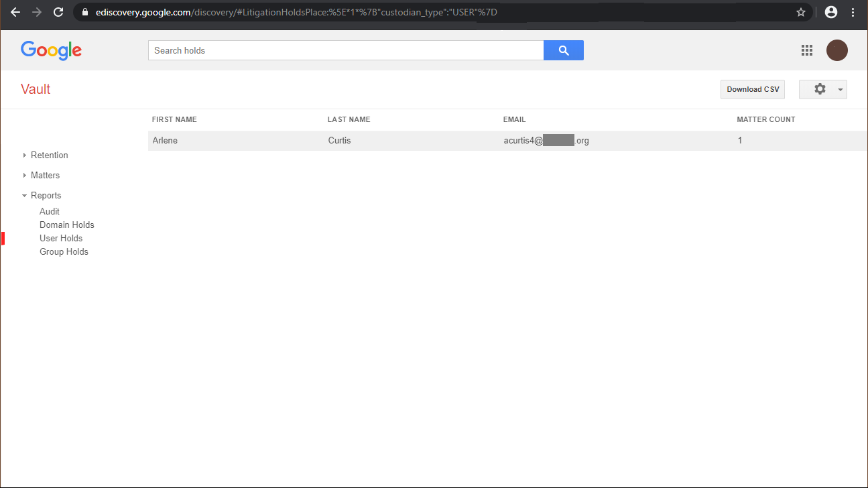Click the Vault title link

coord(36,89)
